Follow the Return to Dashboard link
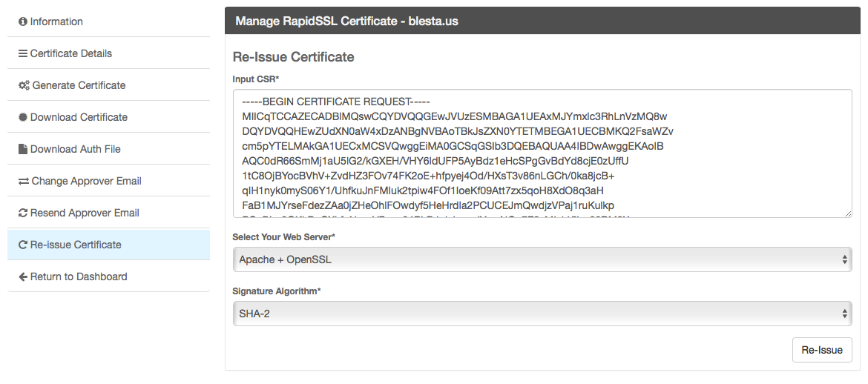Viewport: 868px width, 384px height. tap(79, 277)
